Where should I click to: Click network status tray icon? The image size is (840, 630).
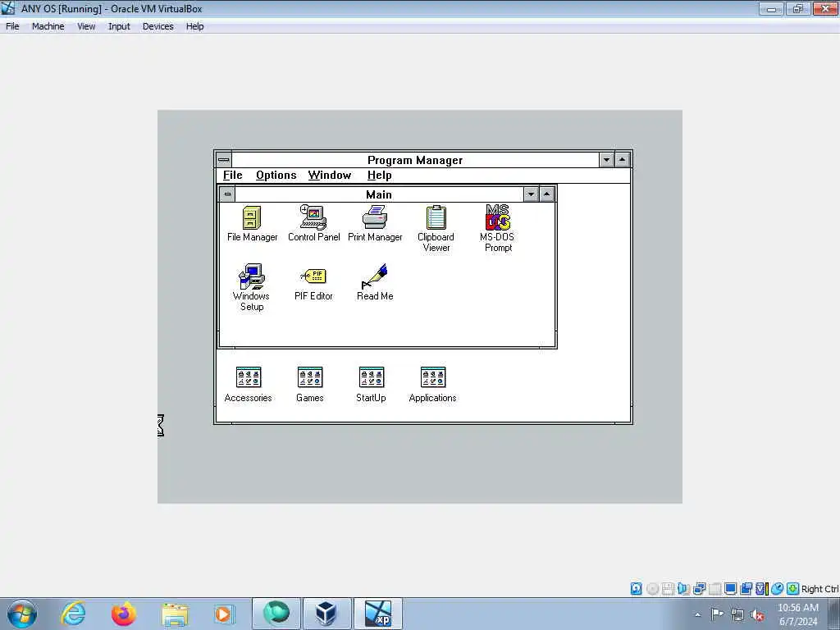737,614
